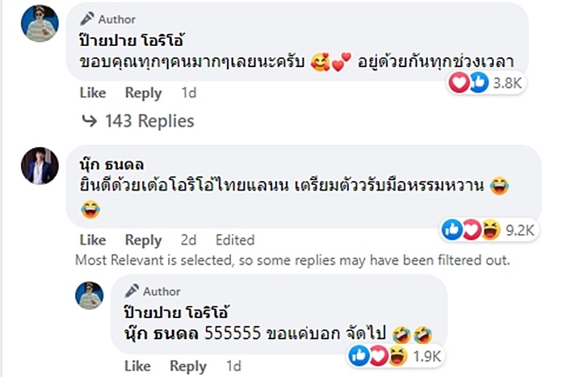View reactions on the 3.8K comment
The width and height of the screenshot is (588, 377).
489,82
